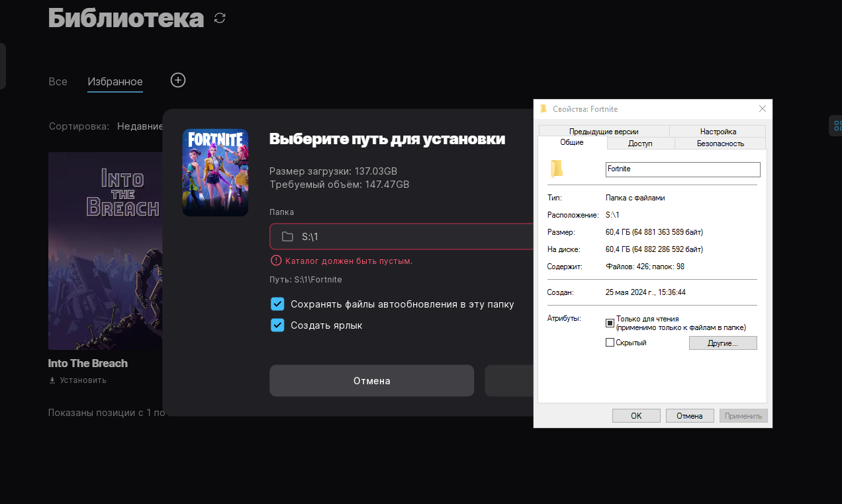Screen dimensions: 842x504
Task: Close the Fortnite Properties window
Action: point(762,108)
